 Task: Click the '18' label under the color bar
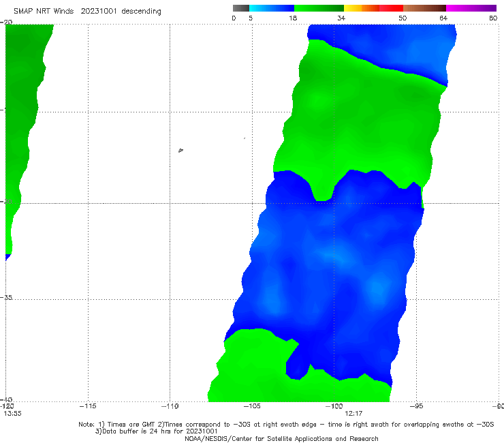click(x=293, y=18)
